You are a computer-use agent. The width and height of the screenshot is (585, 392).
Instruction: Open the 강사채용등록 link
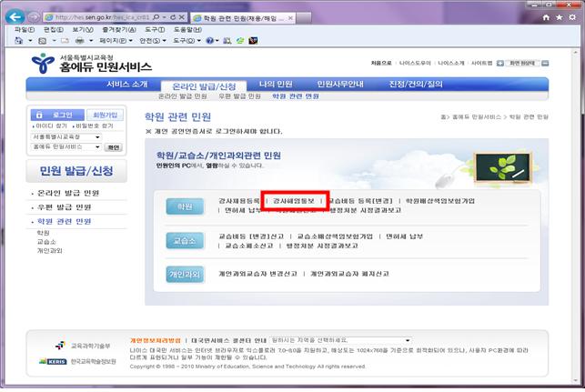pos(238,201)
